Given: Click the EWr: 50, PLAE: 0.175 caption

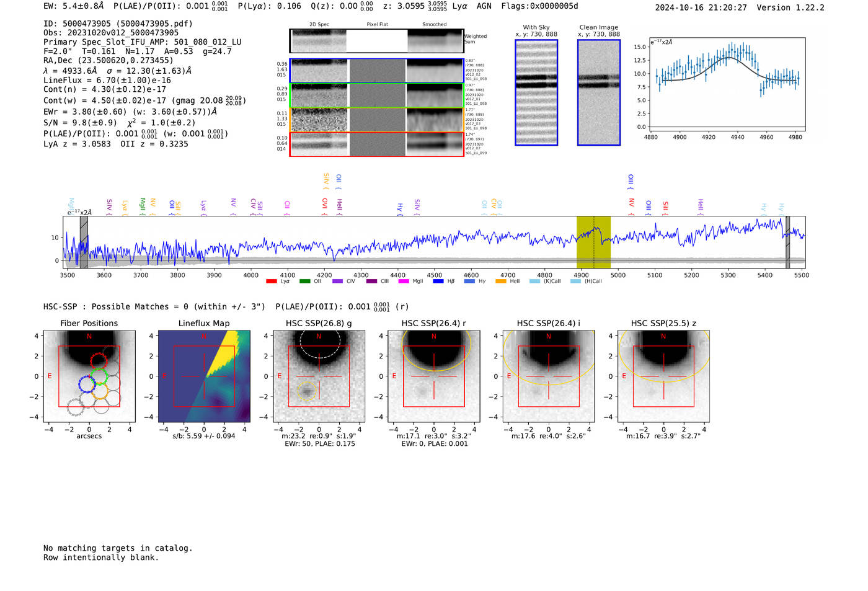Looking at the screenshot, I should 320,444.
